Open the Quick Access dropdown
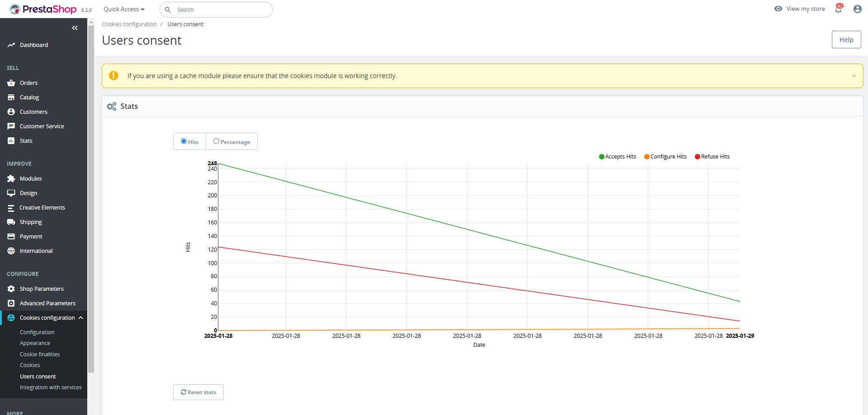This screenshot has width=868, height=415. point(124,9)
